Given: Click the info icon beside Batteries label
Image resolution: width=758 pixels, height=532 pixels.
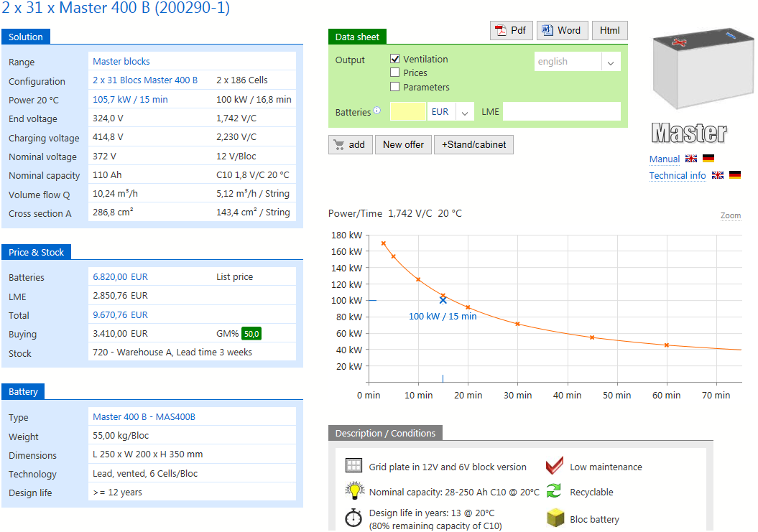Looking at the screenshot, I should (377, 111).
